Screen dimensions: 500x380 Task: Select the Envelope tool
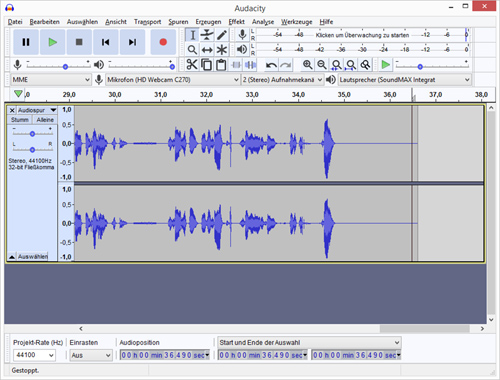click(207, 35)
